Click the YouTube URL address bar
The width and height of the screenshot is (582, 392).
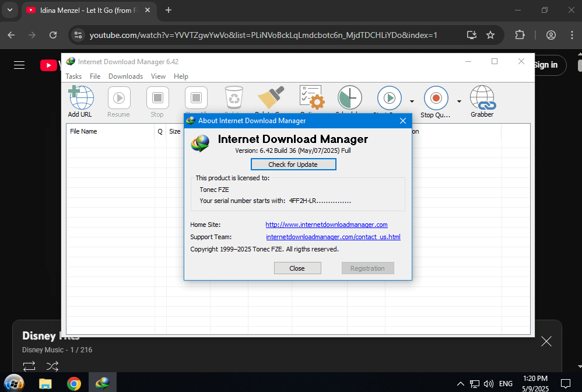(x=263, y=35)
